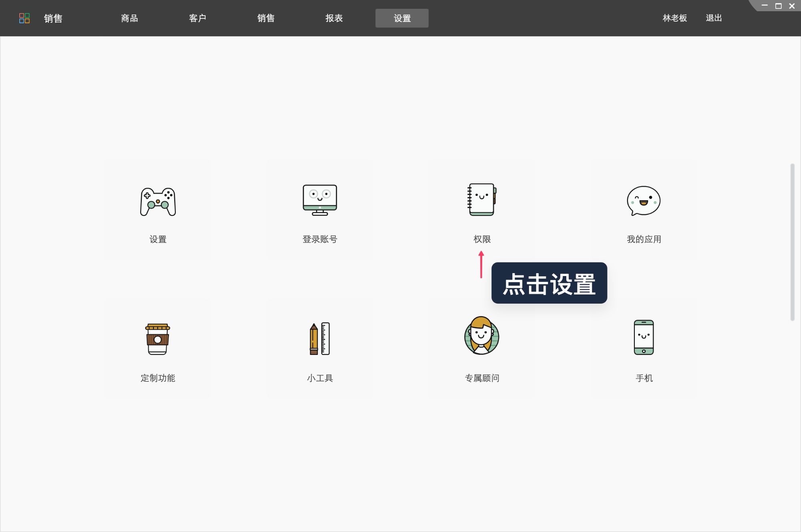Screen dimensions: 801x532
Task: Select the highlighted 设置 navigation item
Action: (402, 18)
